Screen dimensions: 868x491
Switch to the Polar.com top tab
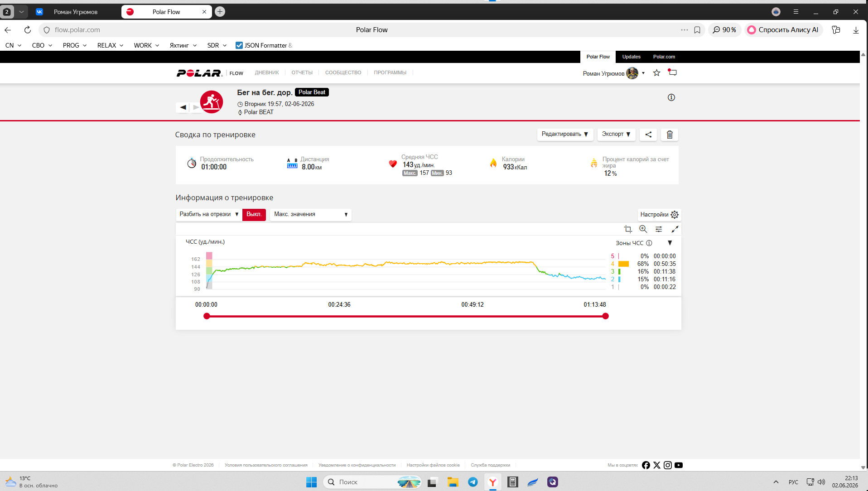tap(664, 57)
